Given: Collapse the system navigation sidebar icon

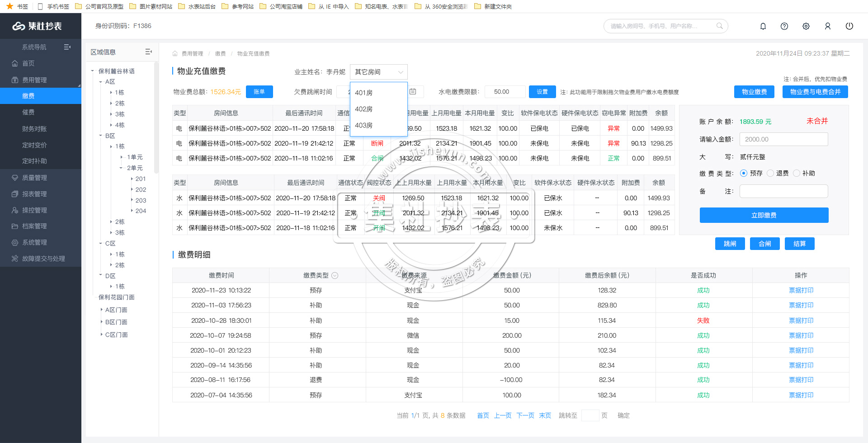Looking at the screenshot, I should (x=67, y=47).
